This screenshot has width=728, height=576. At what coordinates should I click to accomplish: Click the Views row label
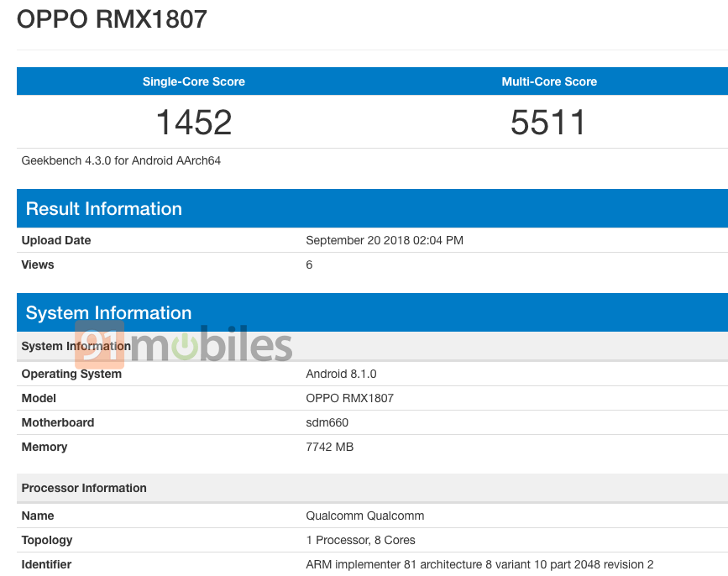[x=38, y=264]
